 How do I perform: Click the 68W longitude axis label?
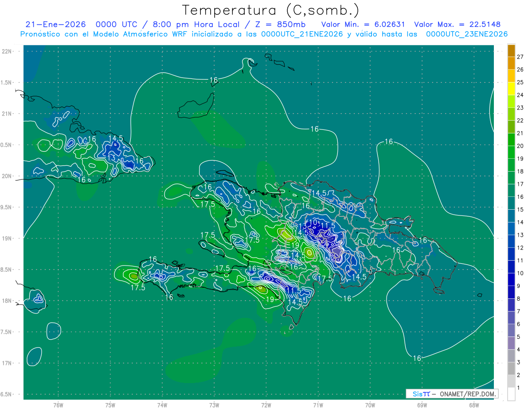pos(473,405)
